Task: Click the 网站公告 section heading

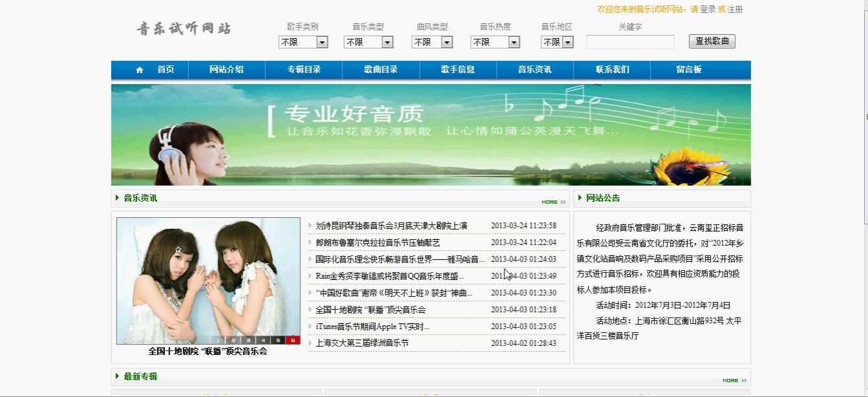Action: point(603,198)
